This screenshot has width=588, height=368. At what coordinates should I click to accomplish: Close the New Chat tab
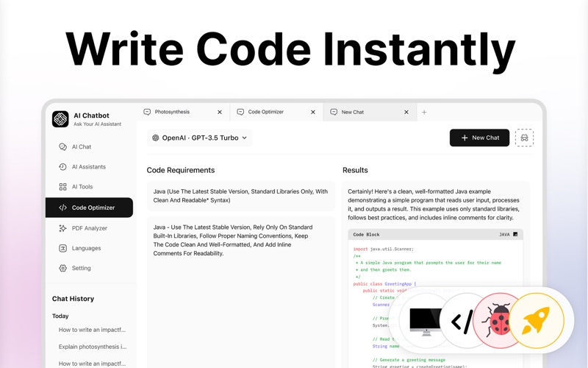click(406, 112)
